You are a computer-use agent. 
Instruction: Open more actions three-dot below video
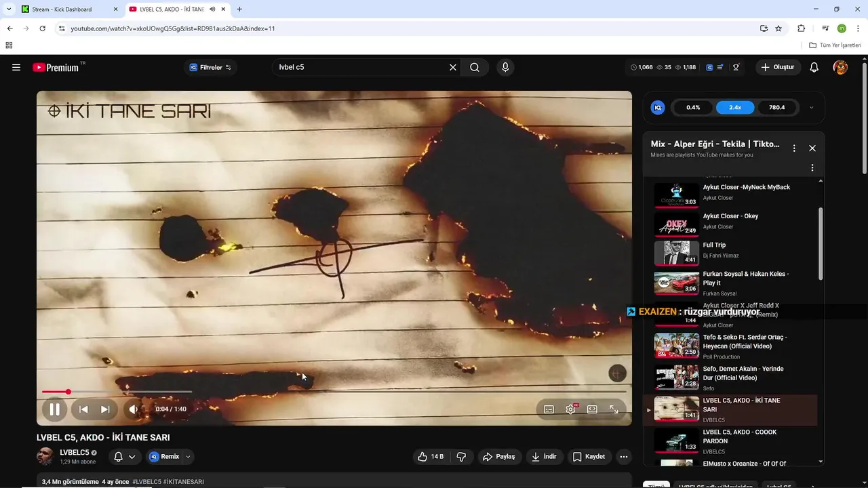coord(624,457)
